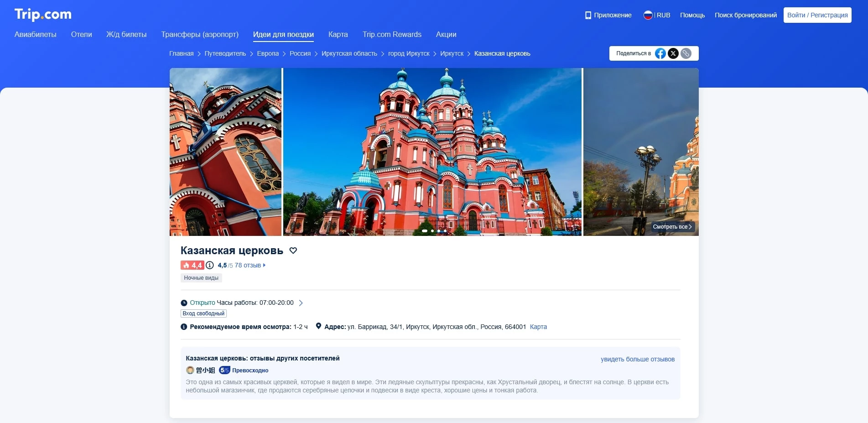Open the Россия breadcrumb entry
The width and height of the screenshot is (868, 423).
tap(301, 53)
